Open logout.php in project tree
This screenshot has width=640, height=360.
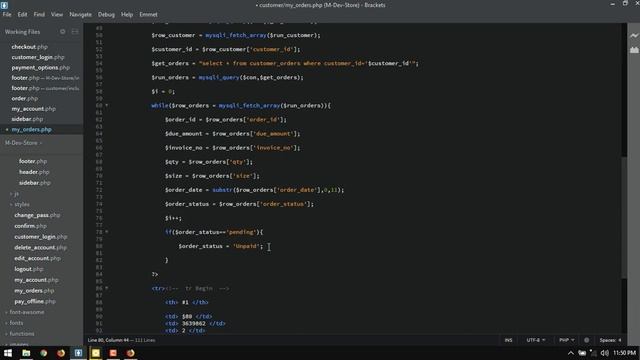point(29,269)
